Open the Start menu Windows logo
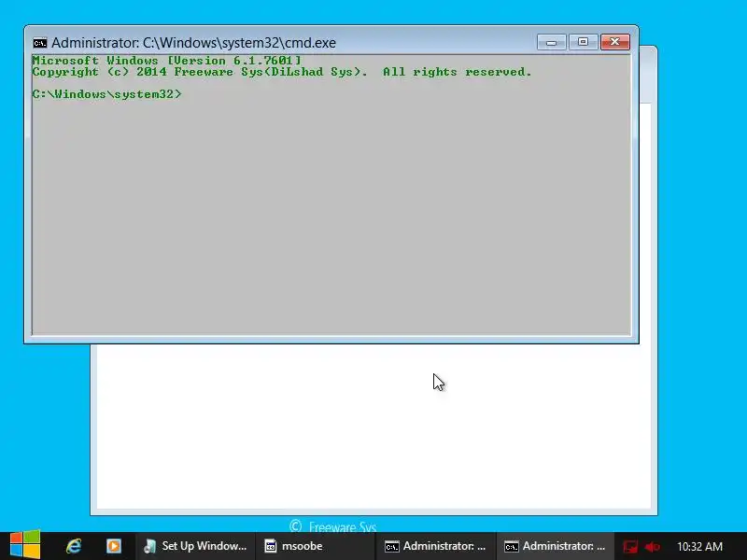Image resolution: width=747 pixels, height=560 pixels. [25, 544]
